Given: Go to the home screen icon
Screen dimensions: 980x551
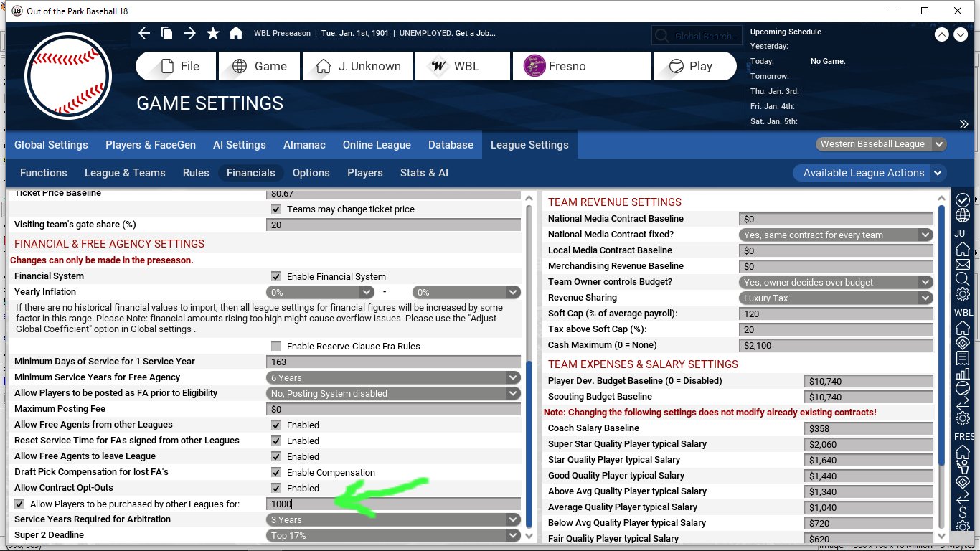Looking at the screenshot, I should 235,33.
